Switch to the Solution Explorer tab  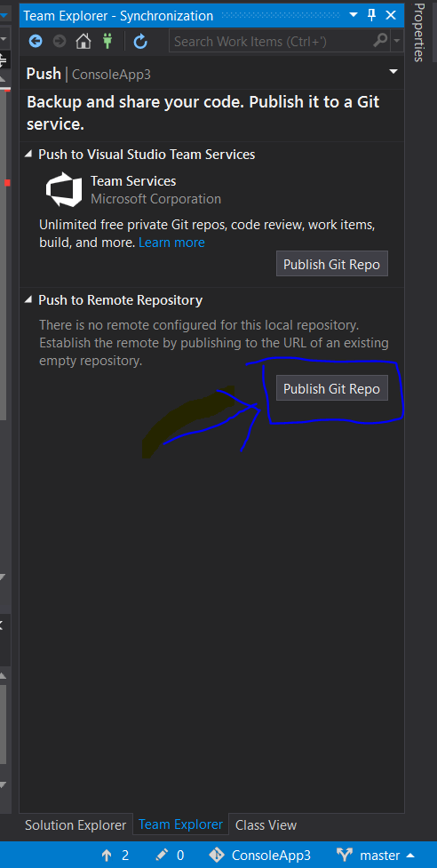coord(75,824)
